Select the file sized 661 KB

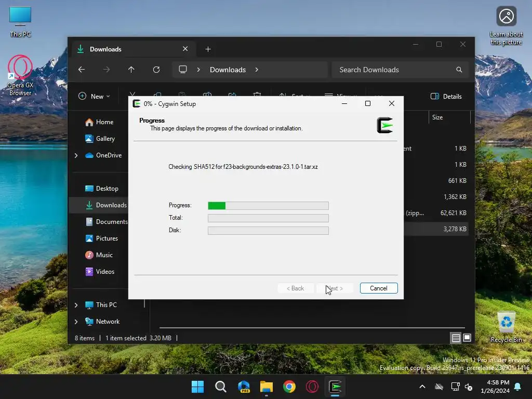(x=436, y=181)
